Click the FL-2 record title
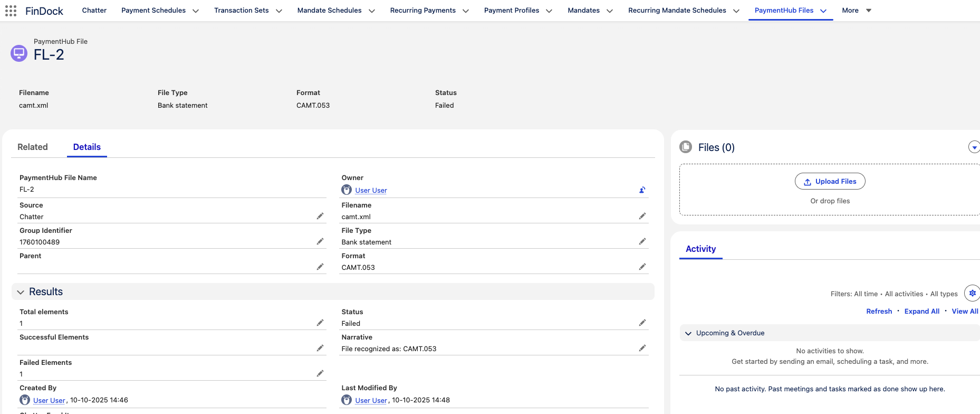The image size is (980, 414). [x=49, y=54]
